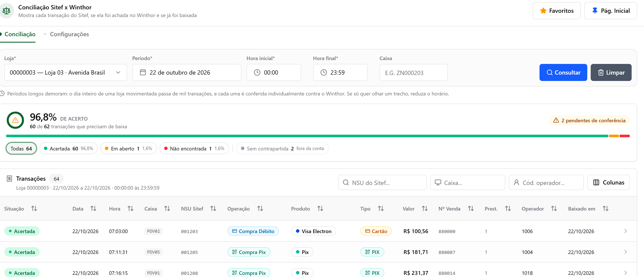
Task: Sort by Baixado em column arrows
Action: 605,208
